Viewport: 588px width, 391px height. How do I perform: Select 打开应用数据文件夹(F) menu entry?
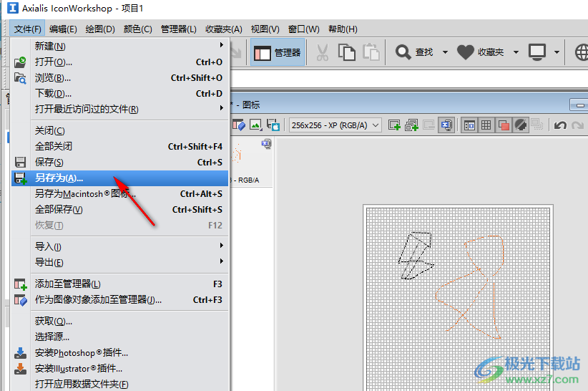click(119, 384)
